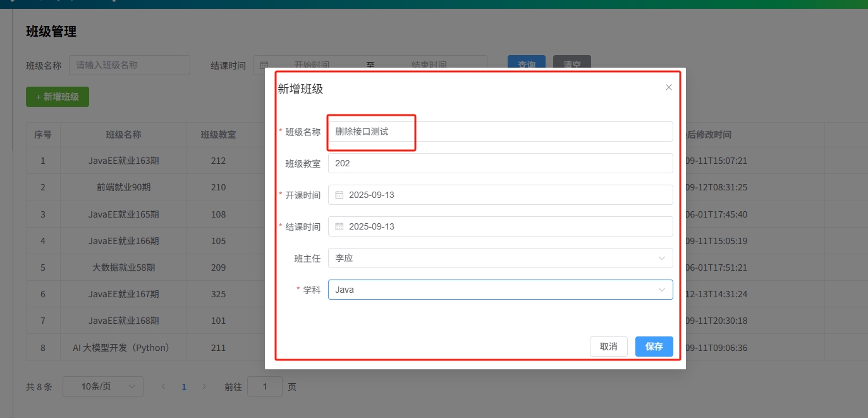The width and height of the screenshot is (868, 418).
Task: Open the 结课时间 calendar icon
Action: point(340,226)
